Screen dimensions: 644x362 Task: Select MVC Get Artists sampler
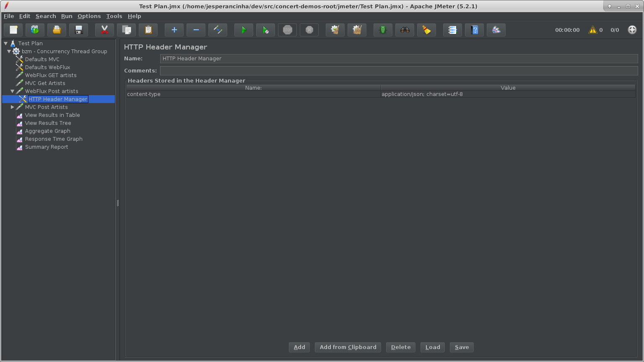[45, 83]
